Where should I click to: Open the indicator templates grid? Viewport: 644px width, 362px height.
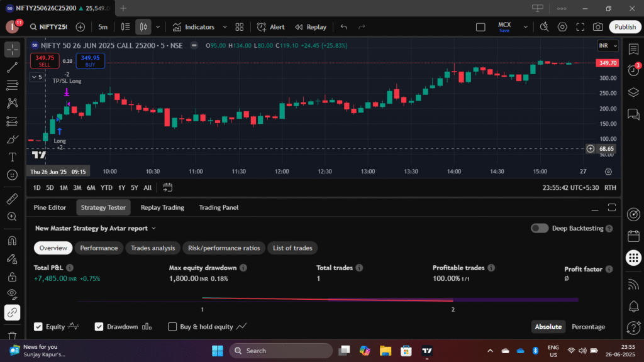[240, 27]
